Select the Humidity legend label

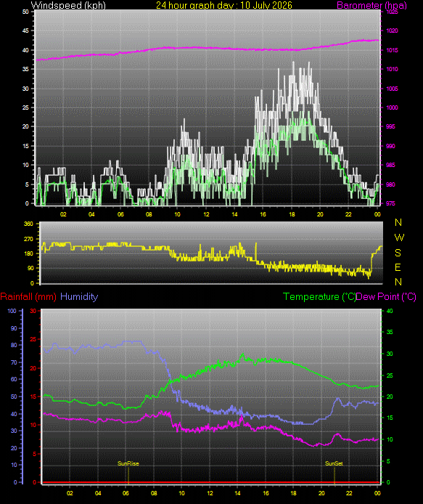pos(79,297)
